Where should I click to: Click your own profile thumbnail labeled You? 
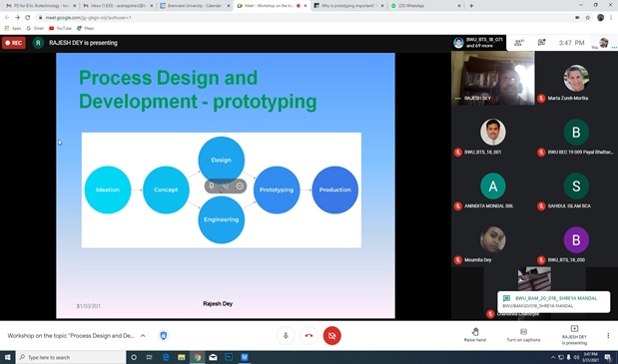tap(603, 42)
